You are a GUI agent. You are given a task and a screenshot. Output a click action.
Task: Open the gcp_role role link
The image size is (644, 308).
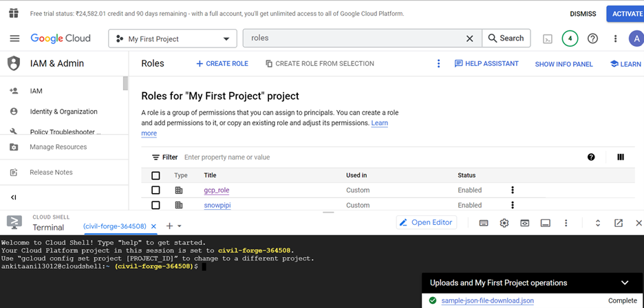pyautogui.click(x=216, y=190)
